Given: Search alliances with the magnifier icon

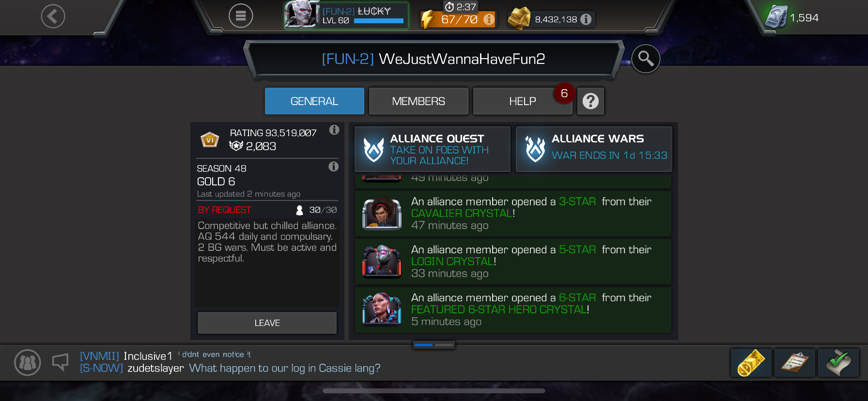Looking at the screenshot, I should tap(646, 59).
